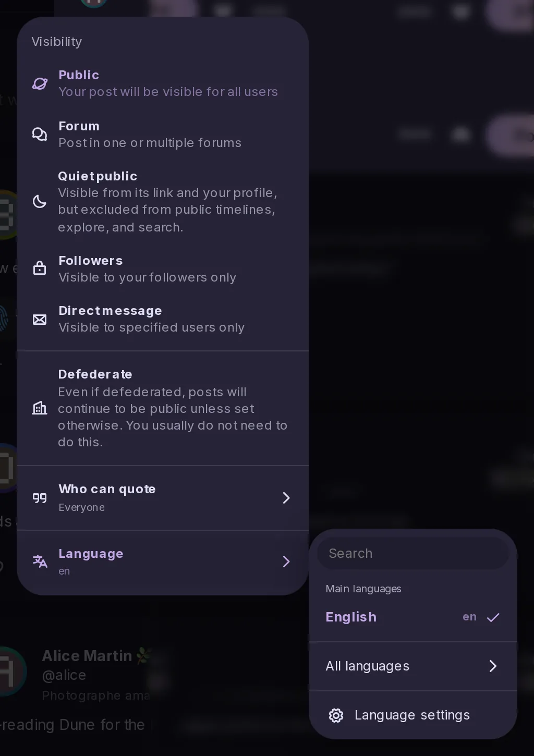Click the planet icon for Public visibility
The image size is (534, 756).
pyautogui.click(x=40, y=83)
